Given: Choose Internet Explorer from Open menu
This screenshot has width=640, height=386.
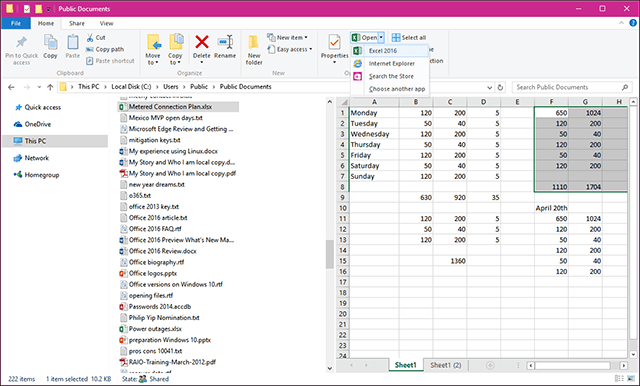Looking at the screenshot, I should tap(390, 64).
